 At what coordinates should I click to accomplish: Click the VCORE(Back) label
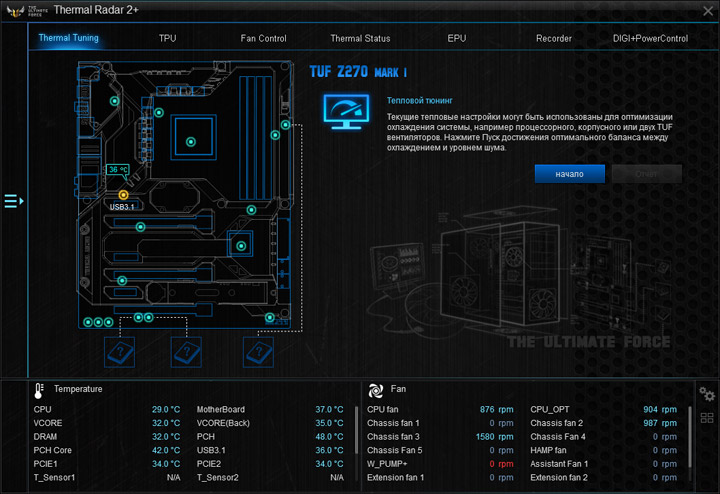point(223,423)
